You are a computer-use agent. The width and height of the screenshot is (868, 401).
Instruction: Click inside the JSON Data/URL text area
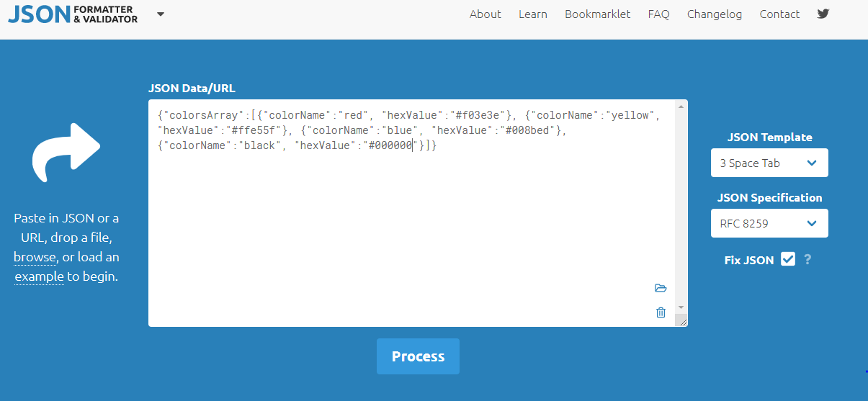coord(412,213)
